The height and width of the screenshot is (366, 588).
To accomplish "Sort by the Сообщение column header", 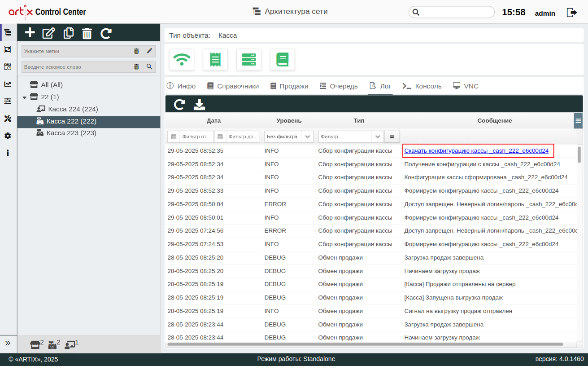I will point(494,120).
